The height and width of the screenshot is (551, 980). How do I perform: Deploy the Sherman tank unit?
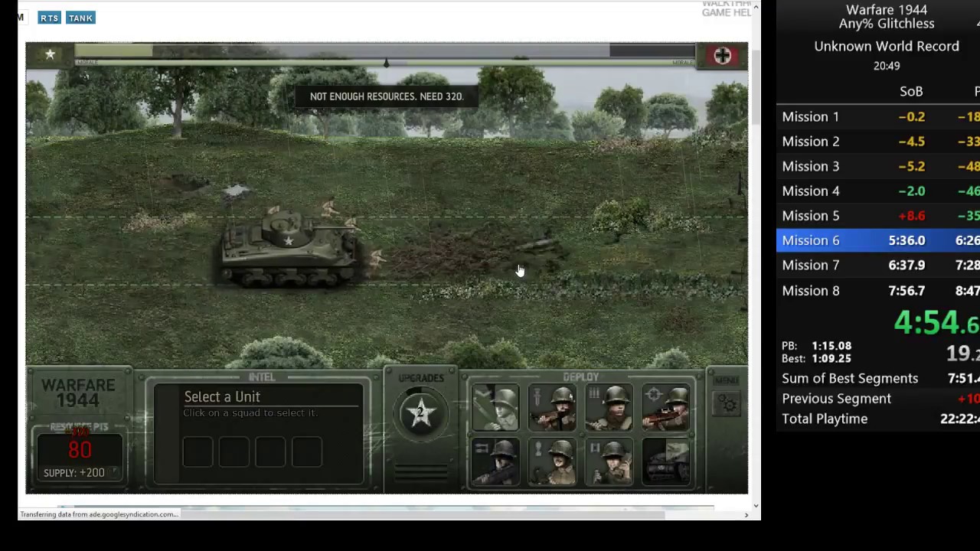666,463
